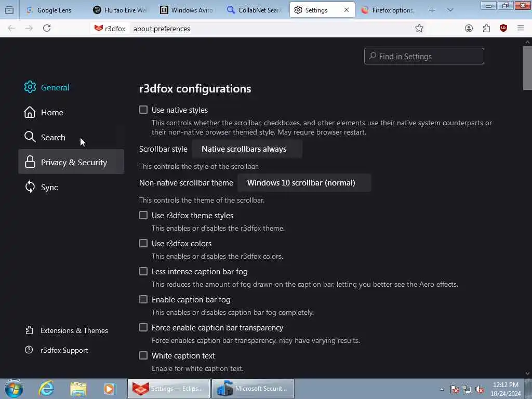Open Non-native scrollbar theme dropdown
The width and height of the screenshot is (532, 399).
coord(304,182)
